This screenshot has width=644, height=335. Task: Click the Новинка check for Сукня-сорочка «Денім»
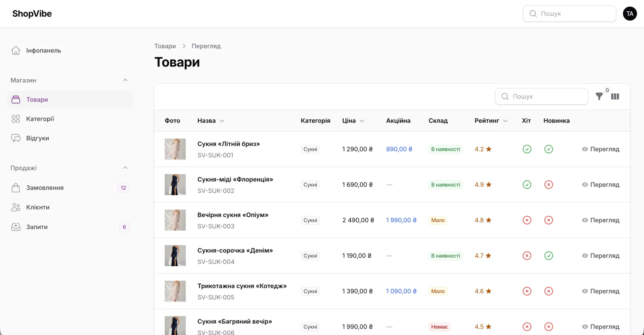tap(549, 256)
